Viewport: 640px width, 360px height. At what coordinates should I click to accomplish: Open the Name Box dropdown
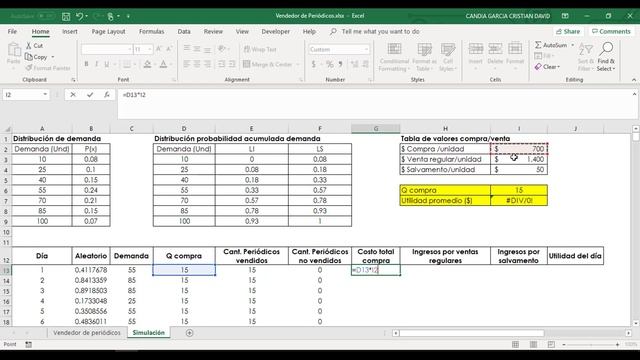coord(45,95)
